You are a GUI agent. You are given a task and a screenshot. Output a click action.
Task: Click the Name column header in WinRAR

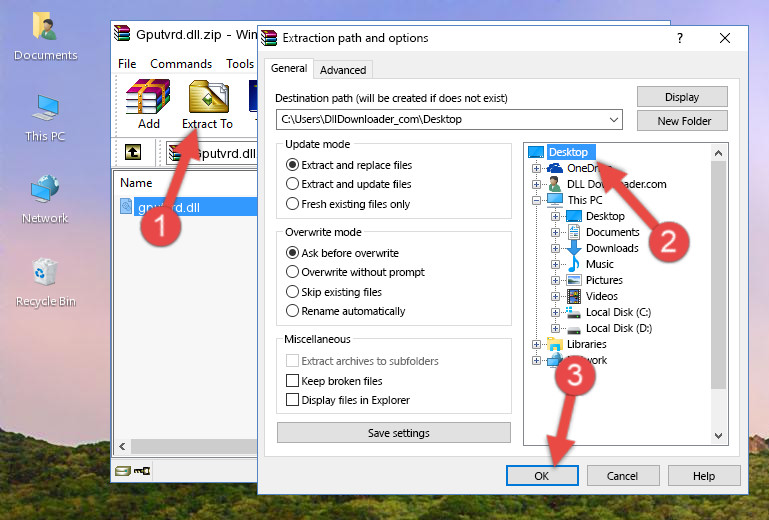coord(136,183)
